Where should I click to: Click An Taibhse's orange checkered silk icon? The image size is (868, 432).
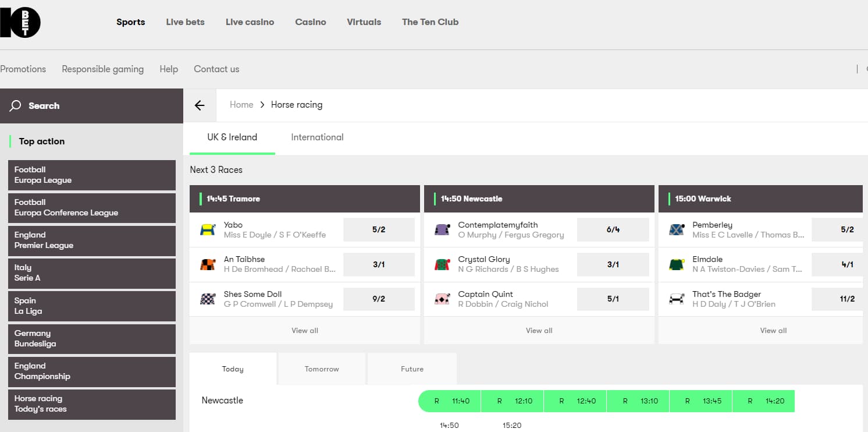pos(208,264)
